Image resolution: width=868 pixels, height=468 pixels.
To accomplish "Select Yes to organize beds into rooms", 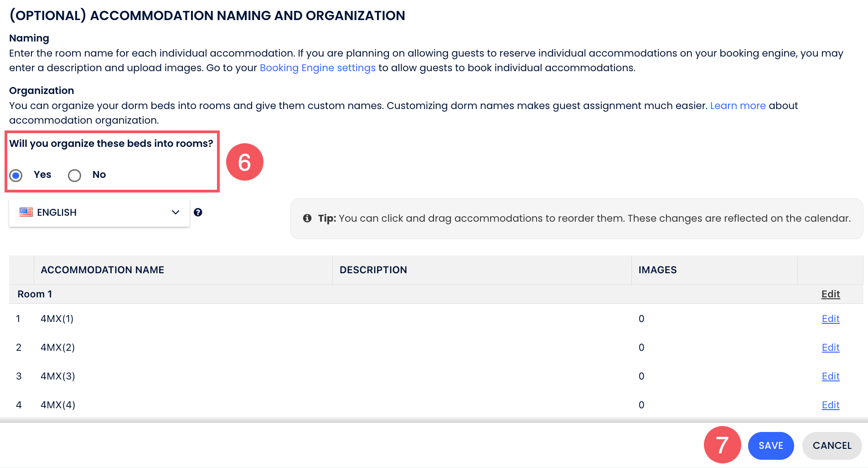I will [x=16, y=175].
